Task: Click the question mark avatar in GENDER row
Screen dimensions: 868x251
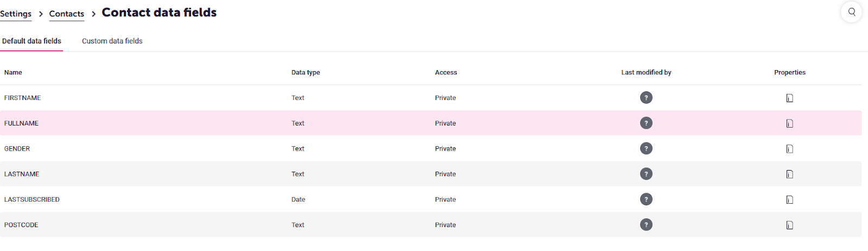Action: pyautogui.click(x=646, y=148)
